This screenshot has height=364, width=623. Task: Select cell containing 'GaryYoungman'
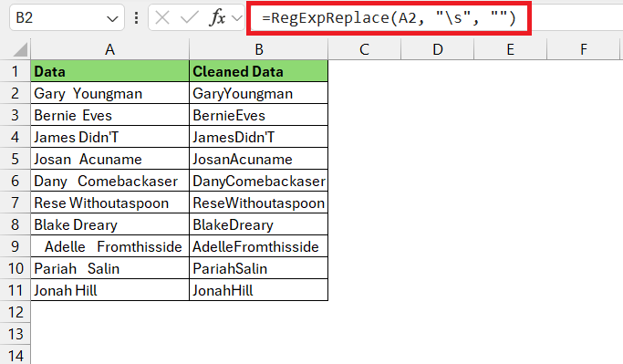(259, 93)
